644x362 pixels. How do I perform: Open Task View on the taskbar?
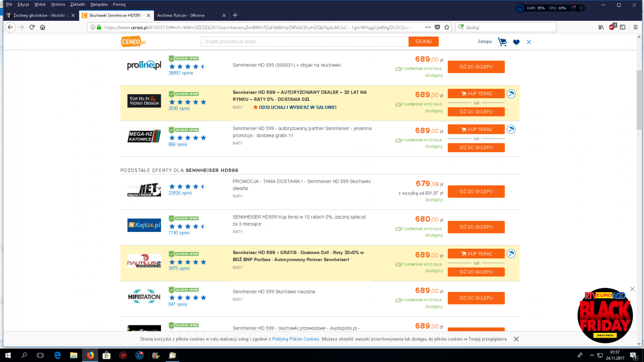coord(40,355)
